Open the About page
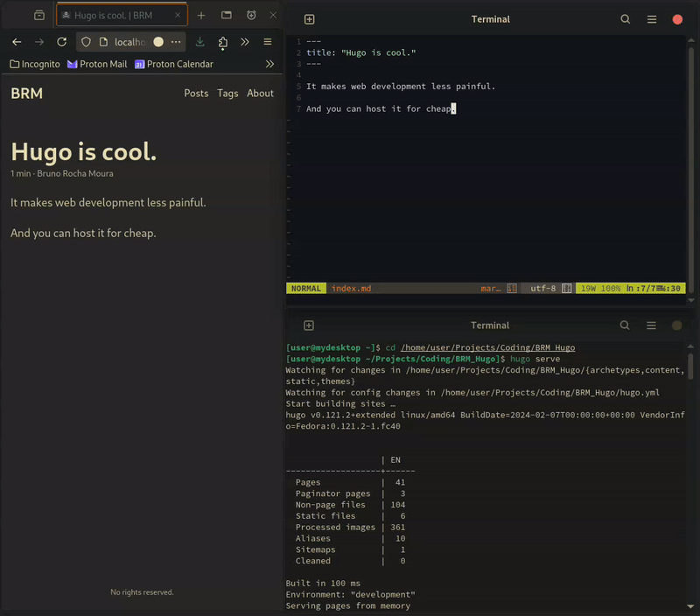The width and height of the screenshot is (700, 616). click(260, 94)
